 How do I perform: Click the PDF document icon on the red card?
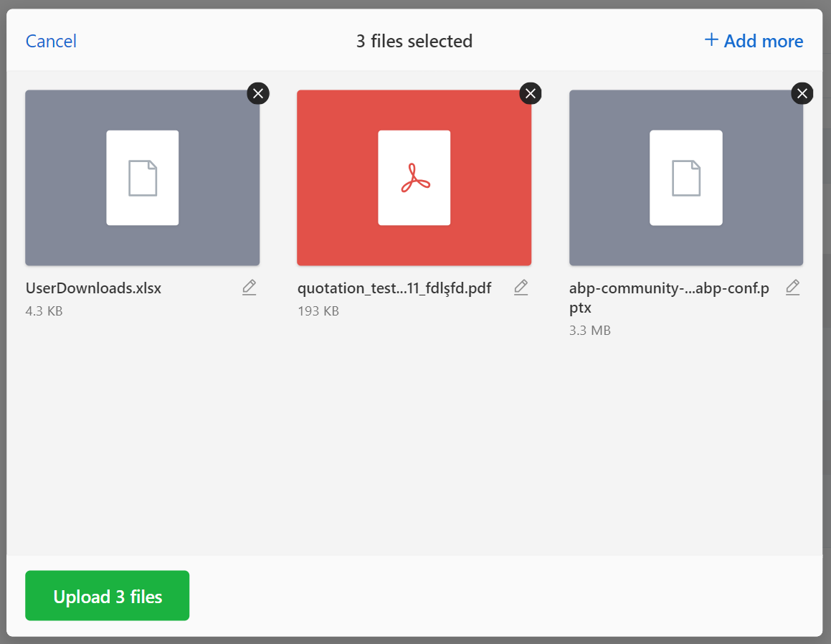(x=414, y=177)
